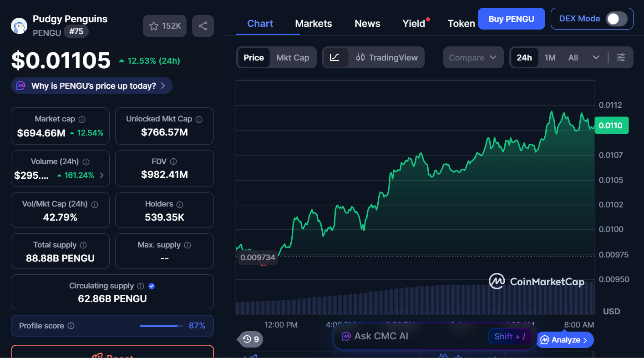
Task: Open 'Why is PENGU's price up today?'
Action: pos(91,86)
